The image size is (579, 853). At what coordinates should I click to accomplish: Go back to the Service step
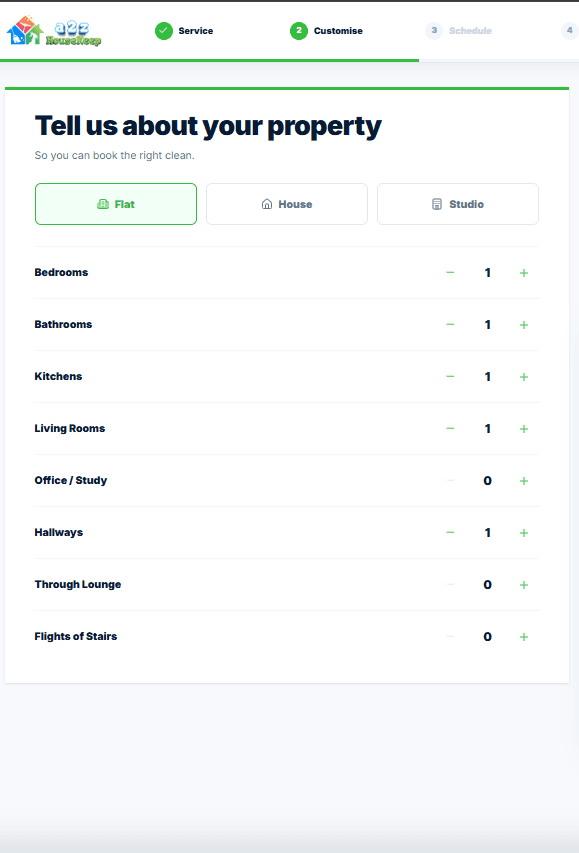[184, 31]
